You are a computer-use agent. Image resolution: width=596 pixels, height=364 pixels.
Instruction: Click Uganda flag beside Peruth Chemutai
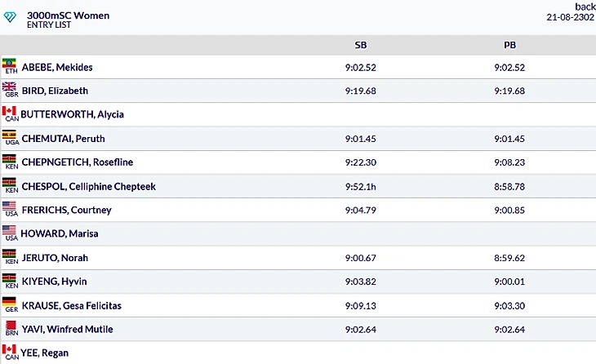pyautogui.click(x=10, y=136)
